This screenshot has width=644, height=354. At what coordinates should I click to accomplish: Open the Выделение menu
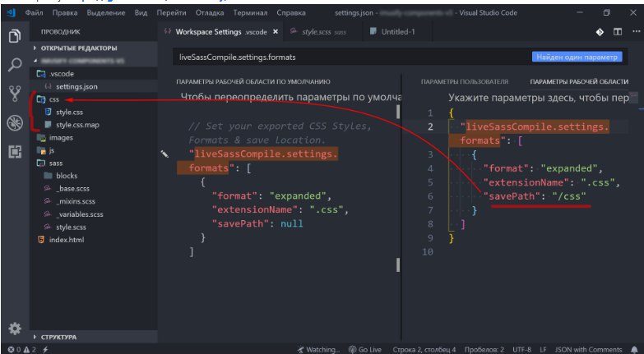(x=106, y=12)
